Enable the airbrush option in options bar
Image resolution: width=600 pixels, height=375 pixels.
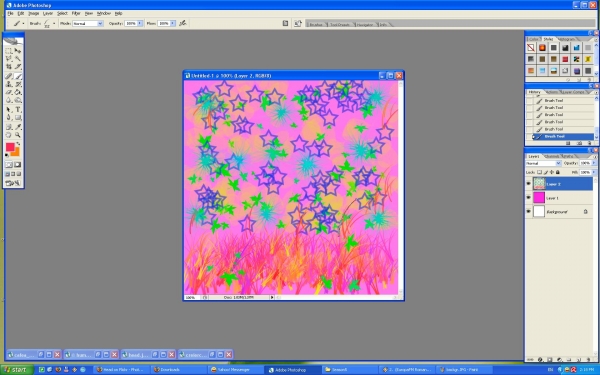pyautogui.click(x=183, y=23)
